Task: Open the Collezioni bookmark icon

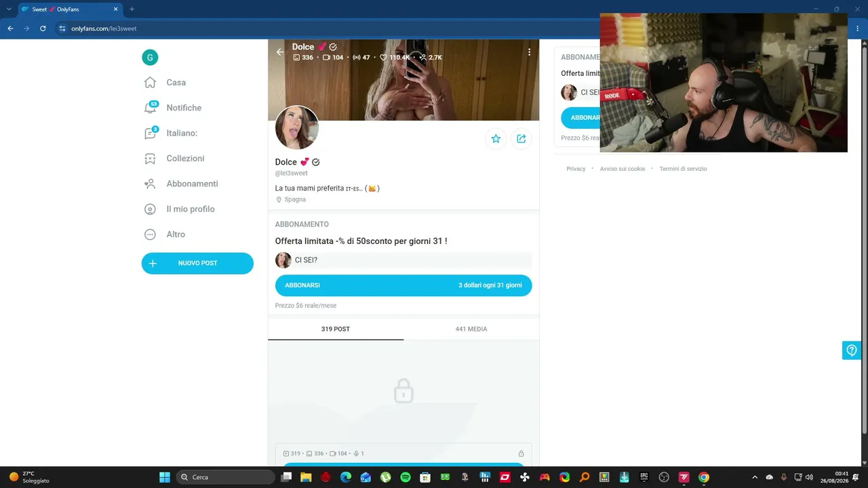Action: pos(150,159)
